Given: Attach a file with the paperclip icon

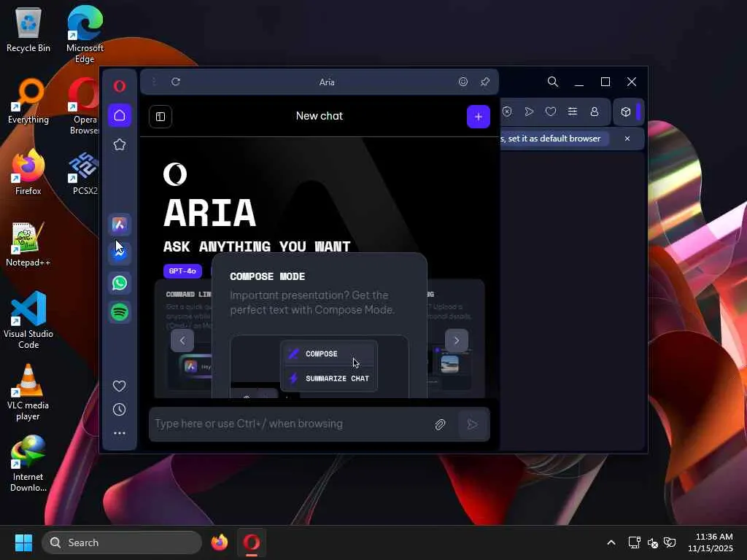Looking at the screenshot, I should click(440, 424).
